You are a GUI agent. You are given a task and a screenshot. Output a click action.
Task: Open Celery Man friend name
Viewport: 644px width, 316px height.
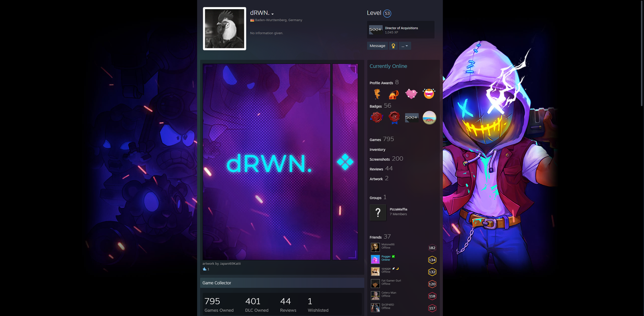(x=388, y=292)
